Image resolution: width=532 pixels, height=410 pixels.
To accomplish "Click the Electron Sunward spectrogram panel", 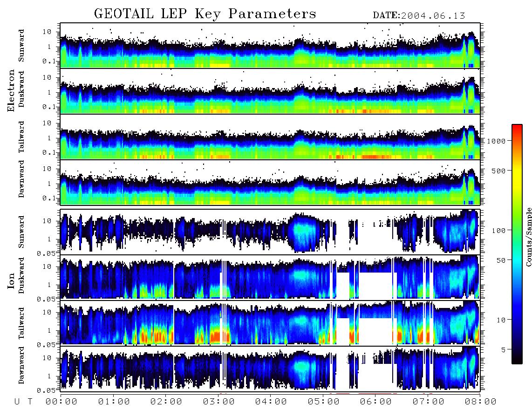I will [270, 46].
